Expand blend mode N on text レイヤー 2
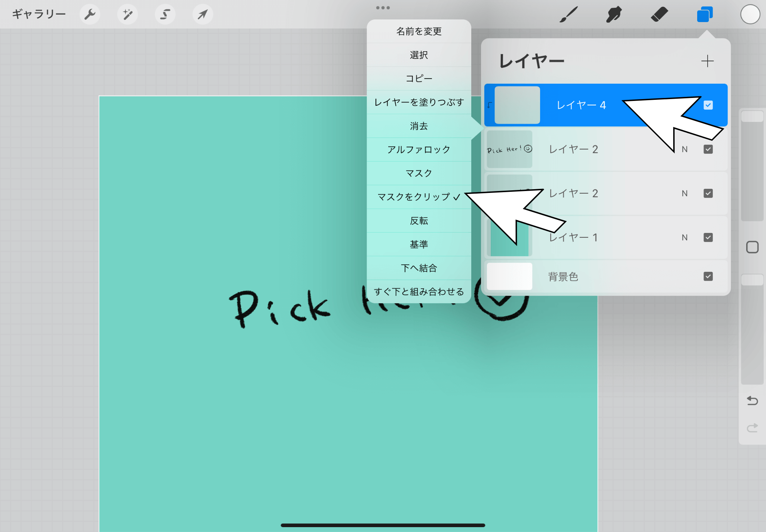Image resolution: width=766 pixels, height=532 pixels. [684, 149]
